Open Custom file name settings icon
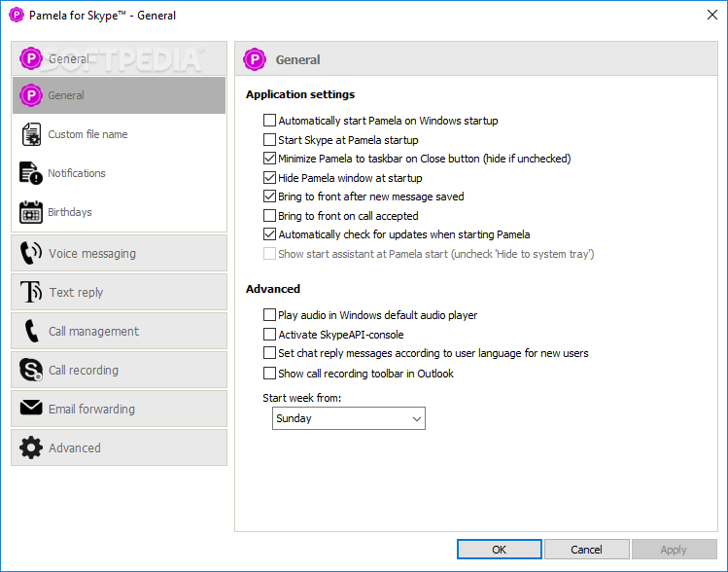This screenshot has height=572, width=728. click(x=31, y=134)
